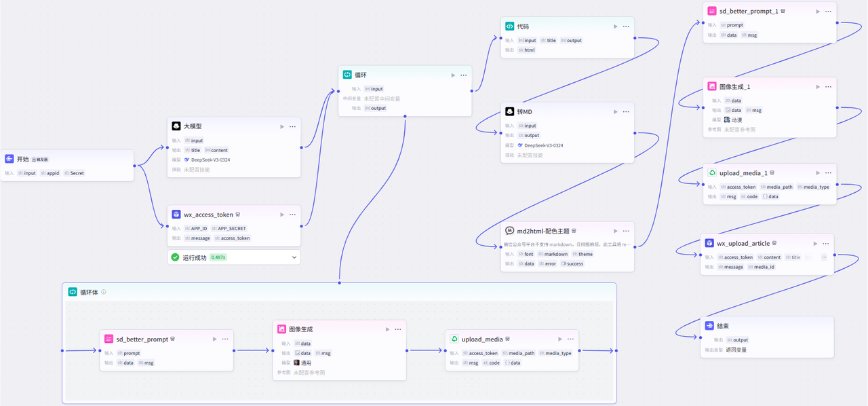The width and height of the screenshot is (868, 406).
Task: Open more options menu on 循环 node
Action: [463, 75]
